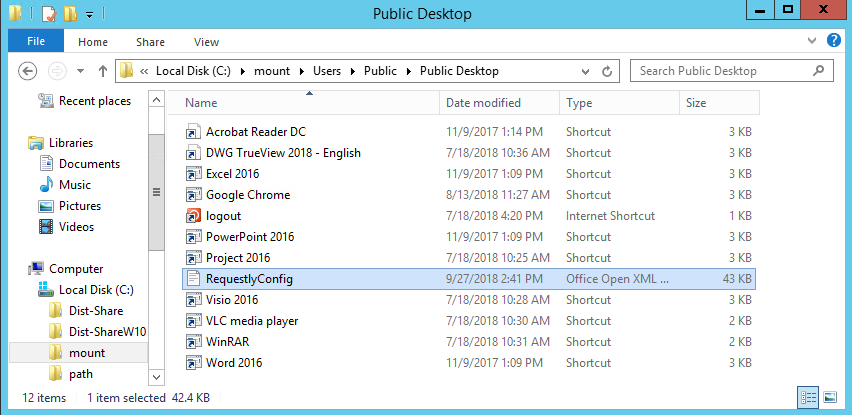Click the Public breadcrumb segment
Screen dimensions: 852x415
point(380,71)
